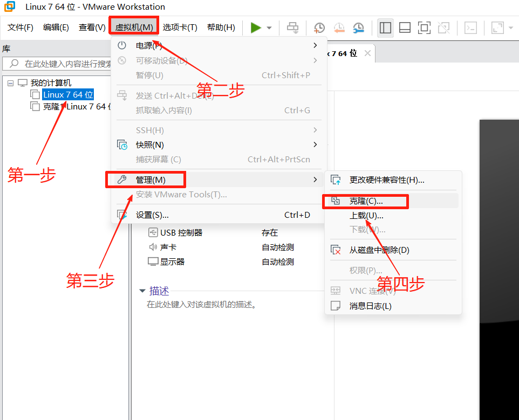Click the USB controller icon
Viewport: 519px width, 420px height.
[153, 232]
